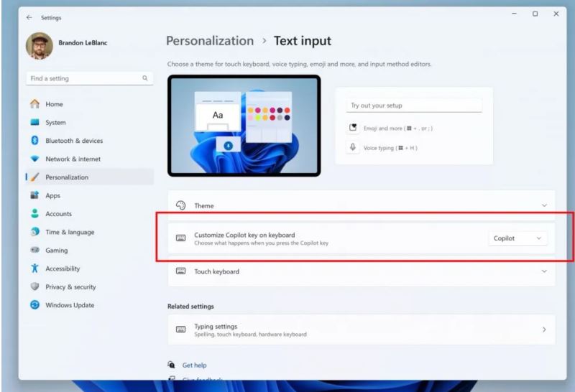Click the Bluetooth & devices icon
The width and height of the screenshot is (575, 392).
tap(34, 141)
